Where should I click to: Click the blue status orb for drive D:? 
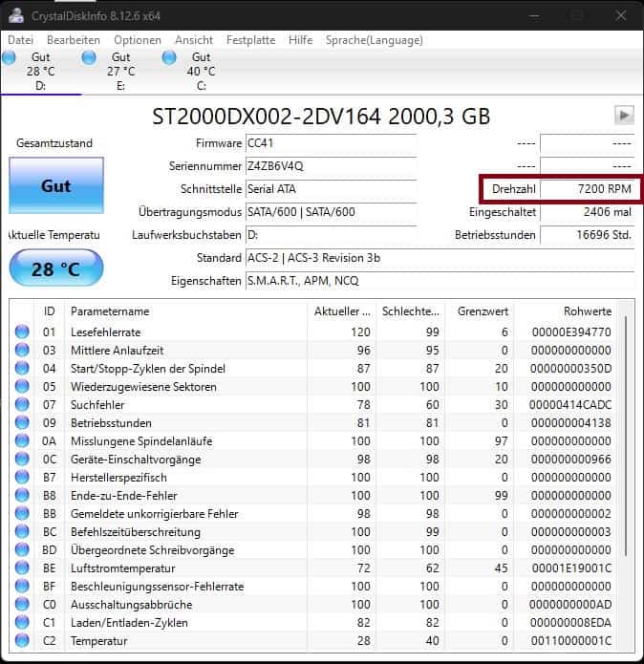(9, 57)
